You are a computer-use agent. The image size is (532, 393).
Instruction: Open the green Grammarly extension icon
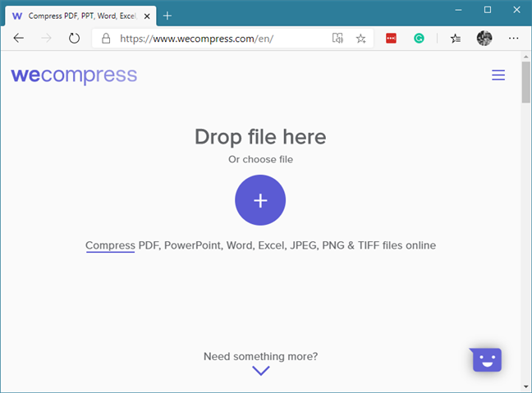pos(419,39)
